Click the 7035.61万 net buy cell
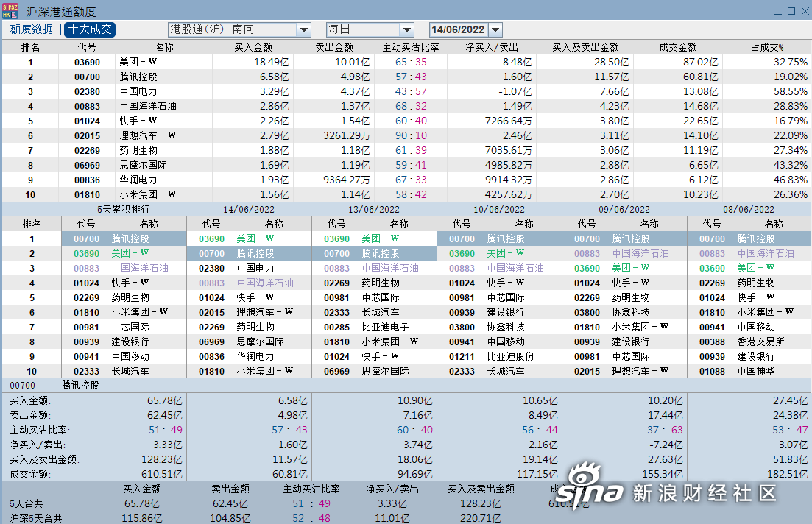The width and height of the screenshot is (812, 524). [x=509, y=151]
